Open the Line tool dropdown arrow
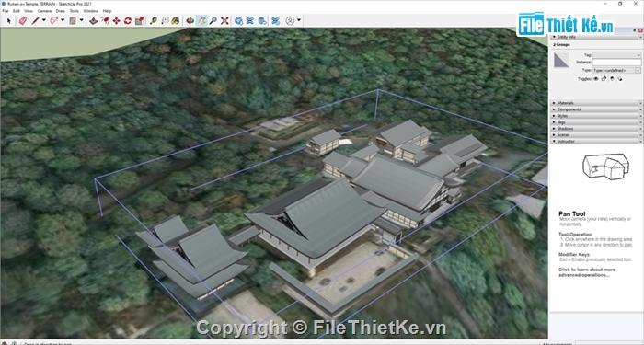The height and width of the screenshot is (345, 644). pos(43,20)
